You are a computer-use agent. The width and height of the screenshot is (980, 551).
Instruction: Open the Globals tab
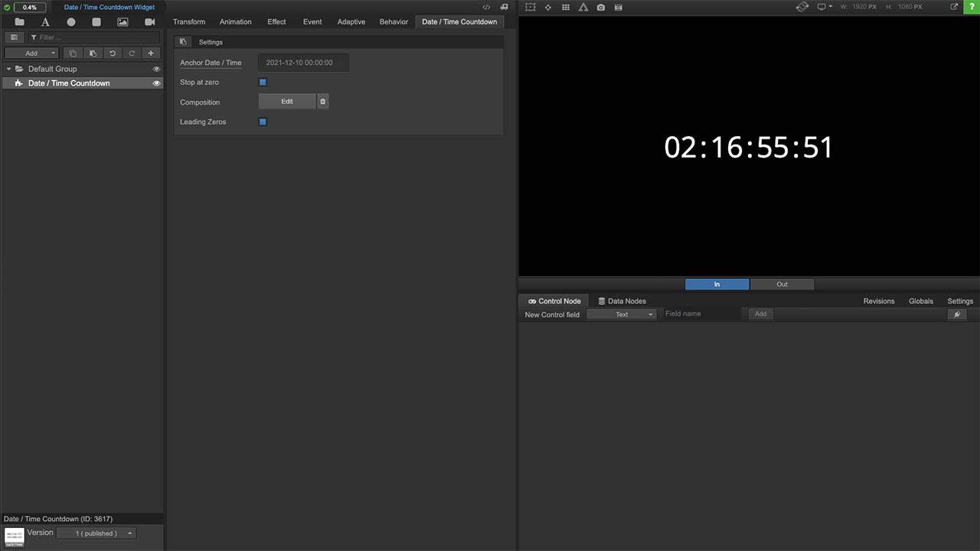pos(921,301)
